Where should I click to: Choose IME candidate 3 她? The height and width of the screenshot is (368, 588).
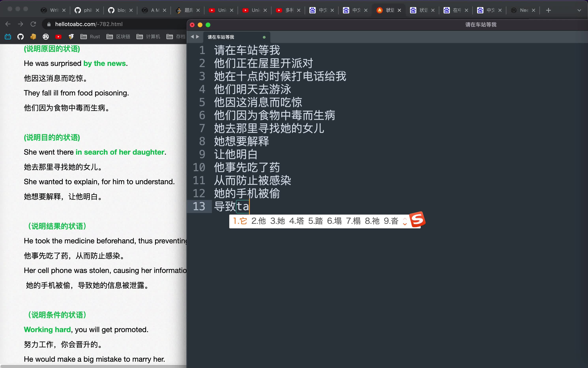278,221
